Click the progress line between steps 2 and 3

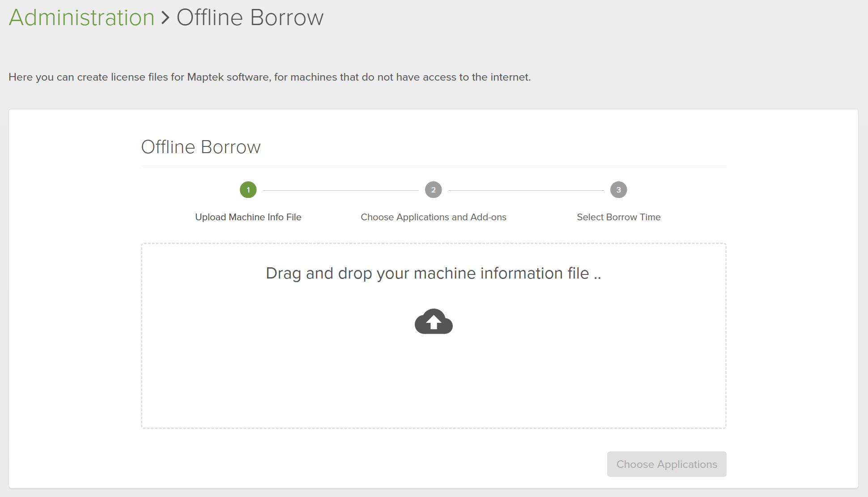tap(526, 190)
